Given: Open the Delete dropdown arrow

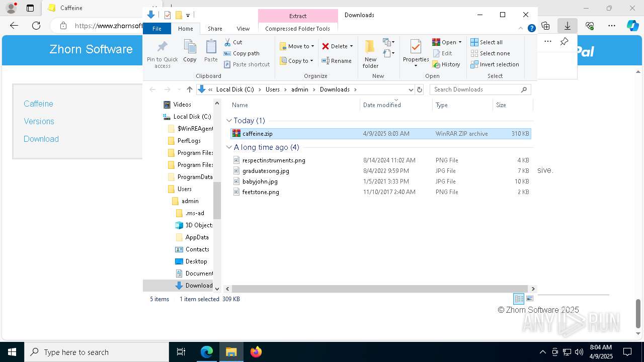Looking at the screenshot, I should click(x=351, y=46).
